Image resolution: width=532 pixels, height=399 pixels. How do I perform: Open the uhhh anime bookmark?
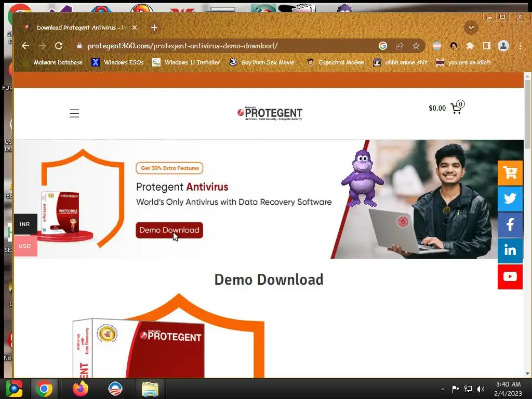[x=400, y=62]
